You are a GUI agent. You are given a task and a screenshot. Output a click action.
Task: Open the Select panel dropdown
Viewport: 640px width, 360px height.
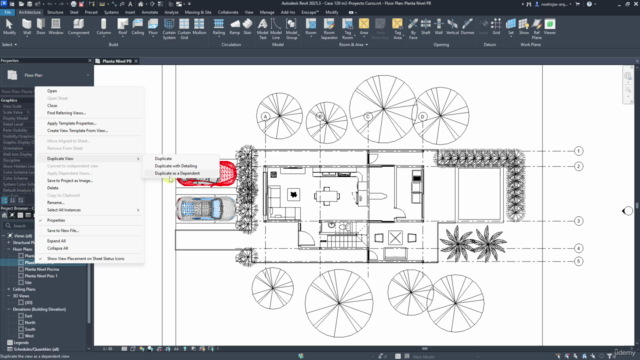[9, 44]
